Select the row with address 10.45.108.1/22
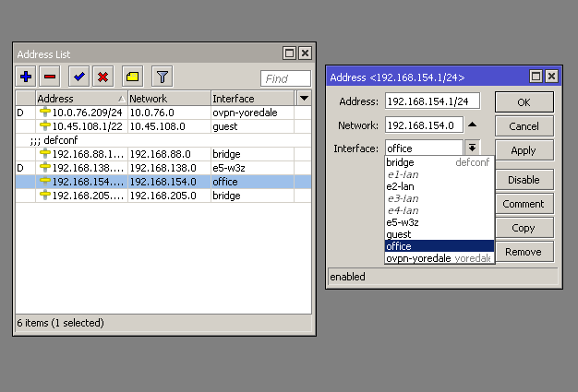578x392 pixels. tap(163, 126)
